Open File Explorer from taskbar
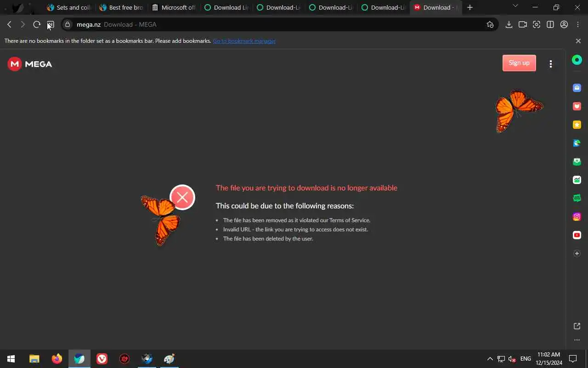The height and width of the screenshot is (368, 588). pos(34,359)
